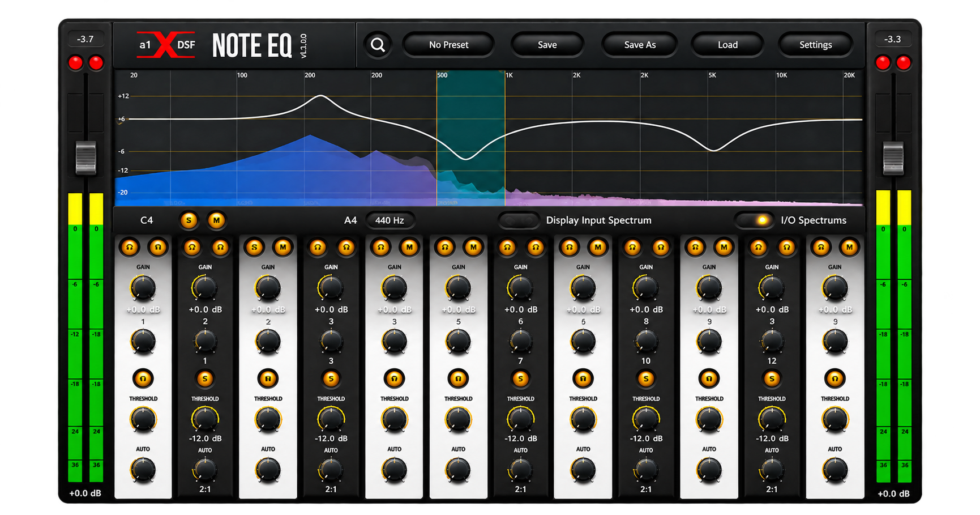
Task: Click the first headphone icon on strip labeled 7
Action: coord(507,247)
